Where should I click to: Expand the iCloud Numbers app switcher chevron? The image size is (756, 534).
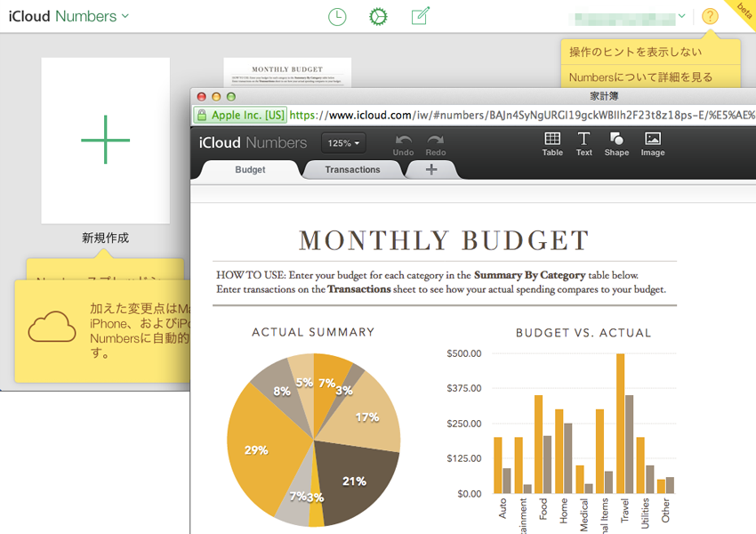(125, 16)
